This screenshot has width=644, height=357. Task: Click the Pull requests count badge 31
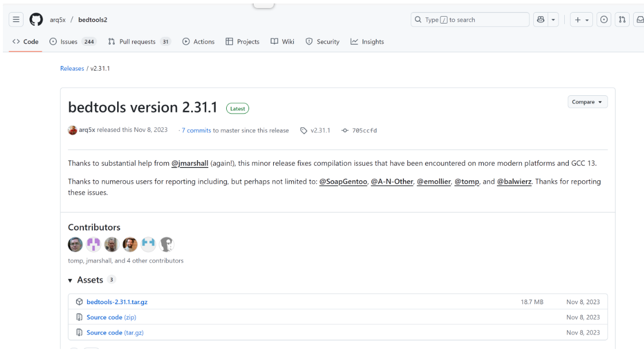(x=165, y=41)
